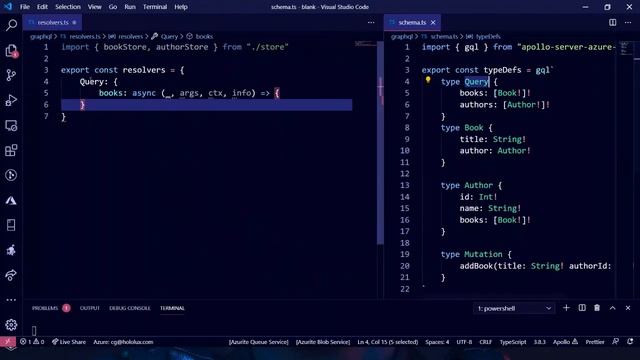This screenshot has height=360, width=640.
Task: Open the Run and Debug view
Action: pyautogui.click(x=11, y=100)
